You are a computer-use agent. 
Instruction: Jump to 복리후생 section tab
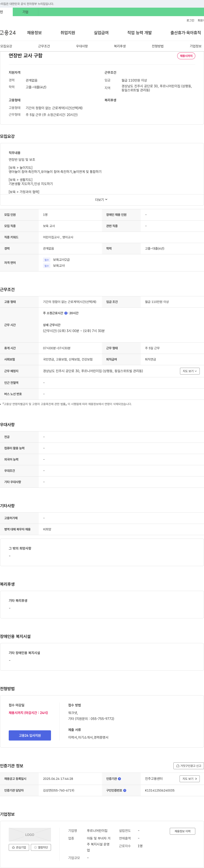tap(120, 46)
